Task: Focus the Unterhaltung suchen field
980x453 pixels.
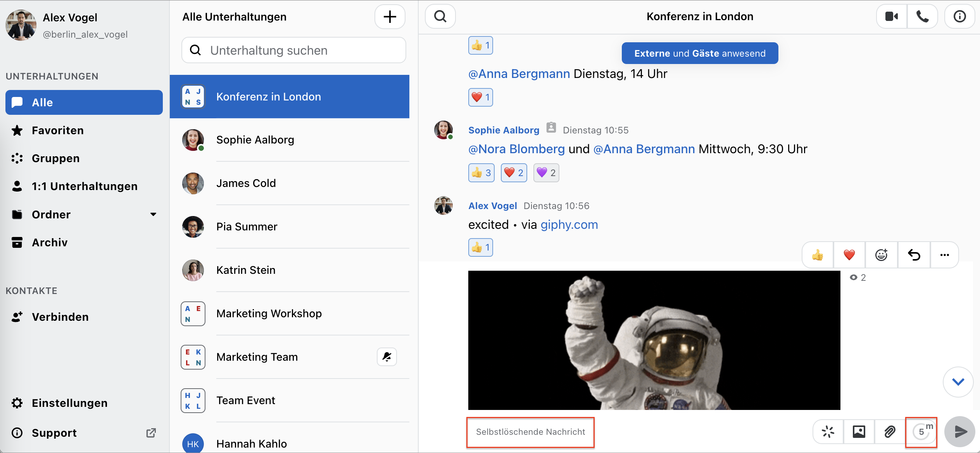Action: coord(293,50)
